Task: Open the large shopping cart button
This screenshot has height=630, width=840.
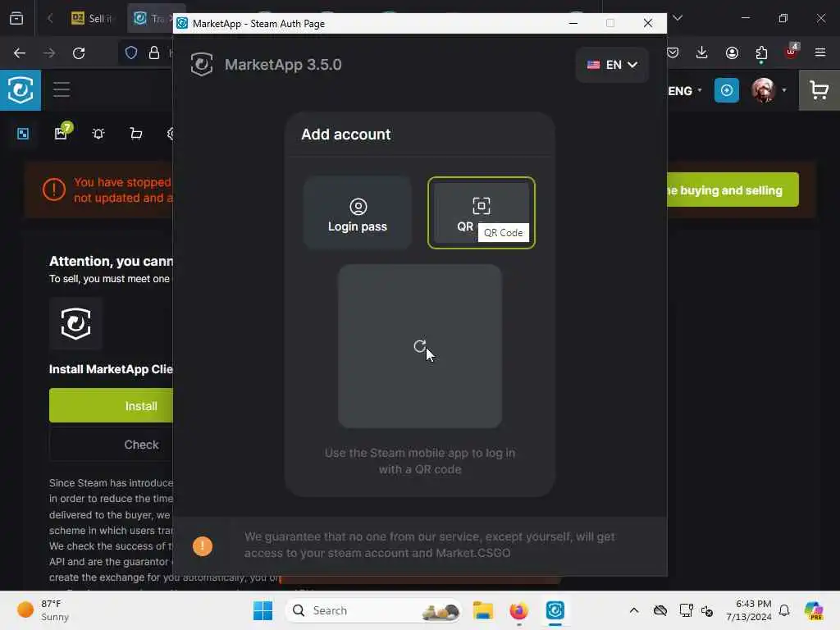Action: click(x=819, y=90)
